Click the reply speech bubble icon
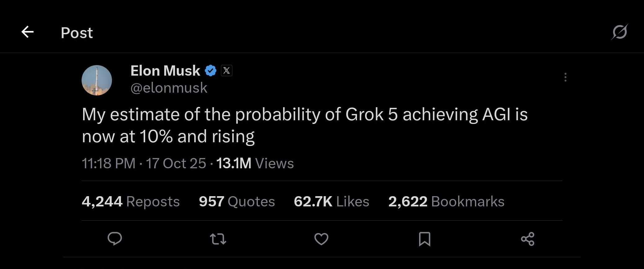 pos(114,239)
